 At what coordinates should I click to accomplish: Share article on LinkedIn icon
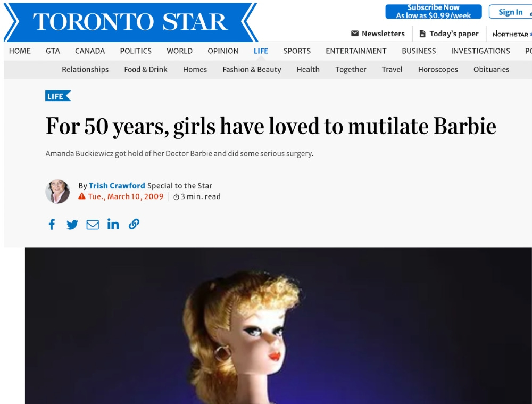tap(113, 224)
